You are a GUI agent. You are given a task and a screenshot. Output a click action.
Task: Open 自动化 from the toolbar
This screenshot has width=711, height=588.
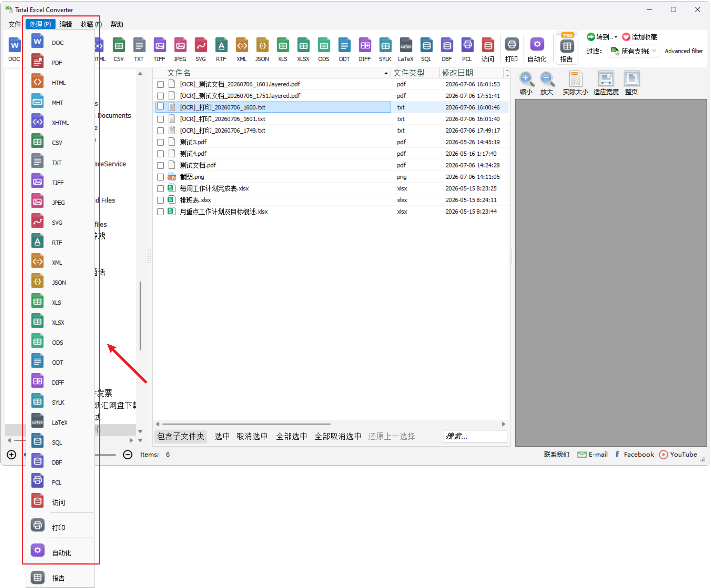click(x=537, y=49)
